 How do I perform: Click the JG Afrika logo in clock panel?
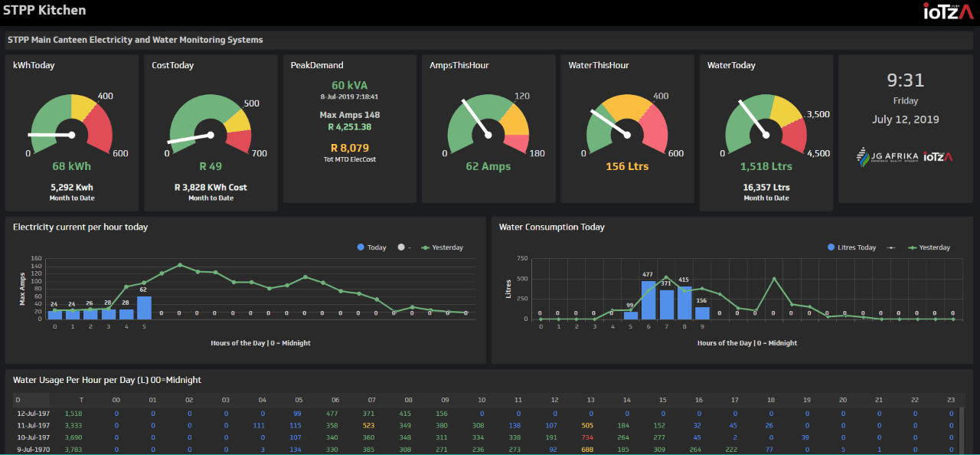coord(887,157)
